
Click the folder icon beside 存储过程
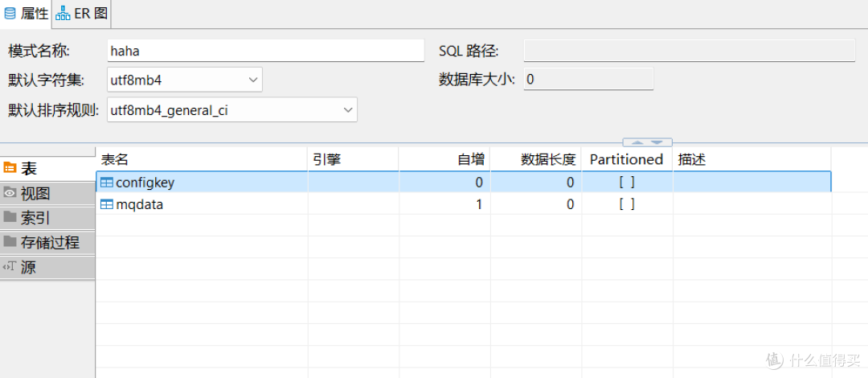tap(10, 241)
